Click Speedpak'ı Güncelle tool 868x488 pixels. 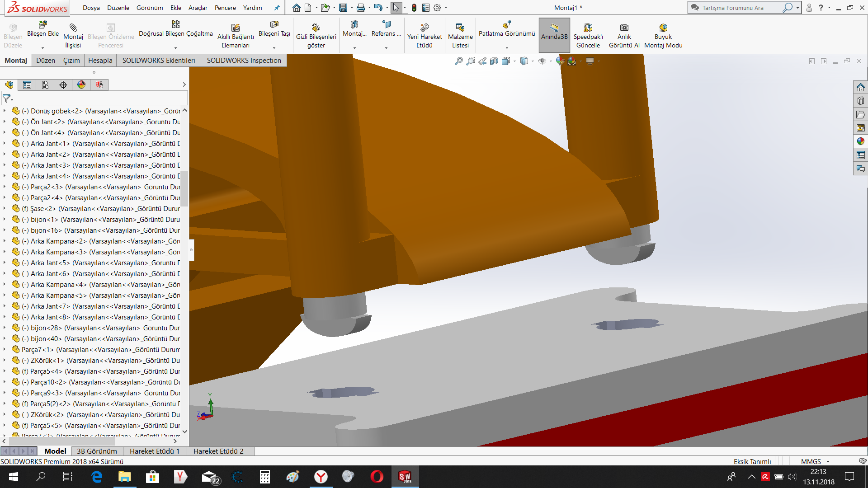point(588,35)
